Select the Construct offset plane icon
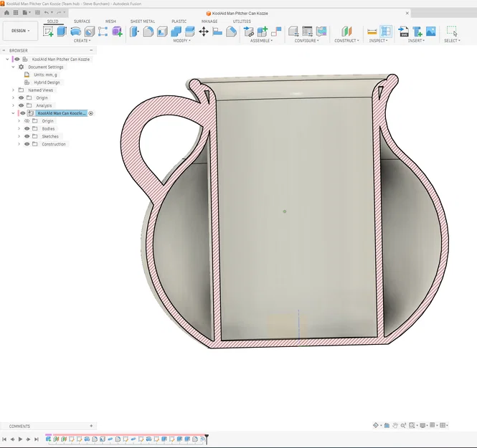This screenshot has width=477, height=448. coord(346,32)
